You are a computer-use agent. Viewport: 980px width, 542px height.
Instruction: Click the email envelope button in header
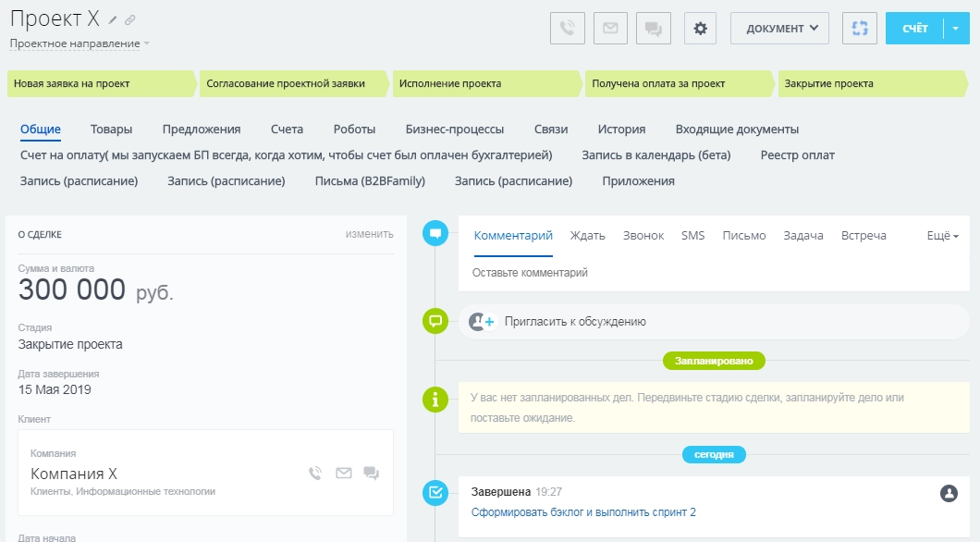point(610,28)
